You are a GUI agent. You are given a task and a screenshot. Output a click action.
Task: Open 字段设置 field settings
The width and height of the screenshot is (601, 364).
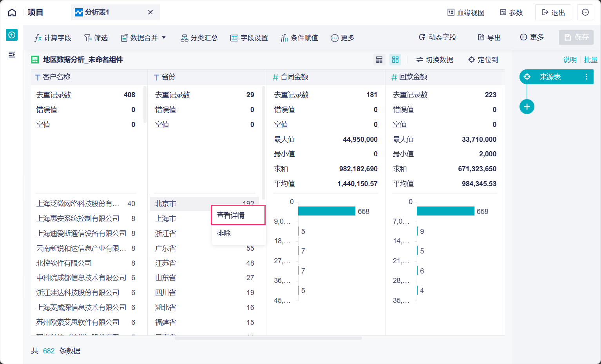(249, 38)
